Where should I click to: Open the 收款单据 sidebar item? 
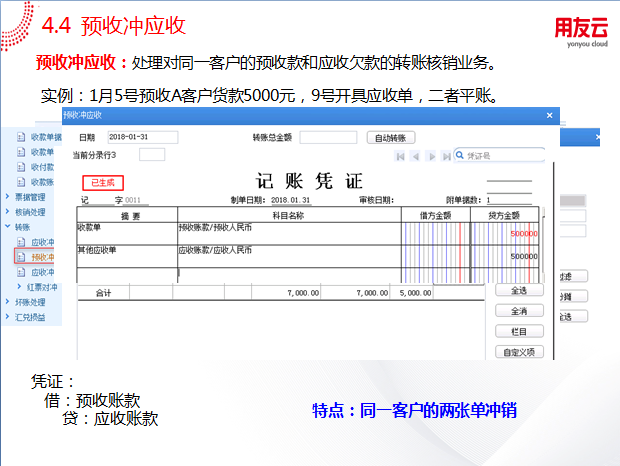pyautogui.click(x=46, y=137)
